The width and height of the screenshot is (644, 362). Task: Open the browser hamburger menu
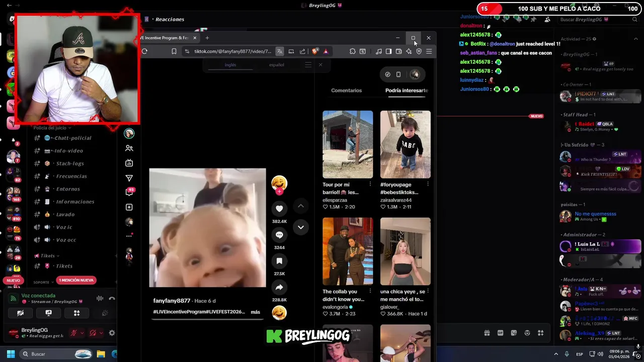tap(429, 51)
